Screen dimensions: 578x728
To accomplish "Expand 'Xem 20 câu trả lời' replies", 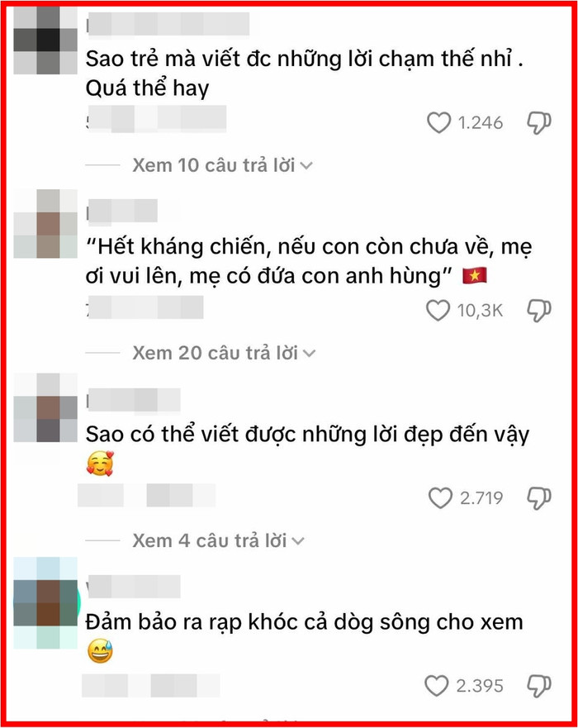I will tap(224, 354).
